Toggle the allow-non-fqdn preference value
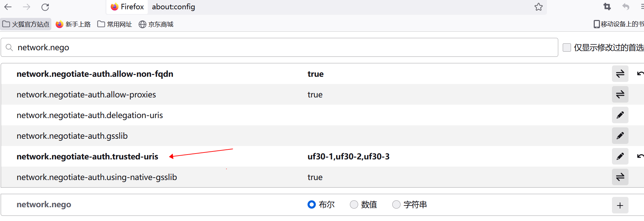Screen dimensions: 644x221 [620, 74]
